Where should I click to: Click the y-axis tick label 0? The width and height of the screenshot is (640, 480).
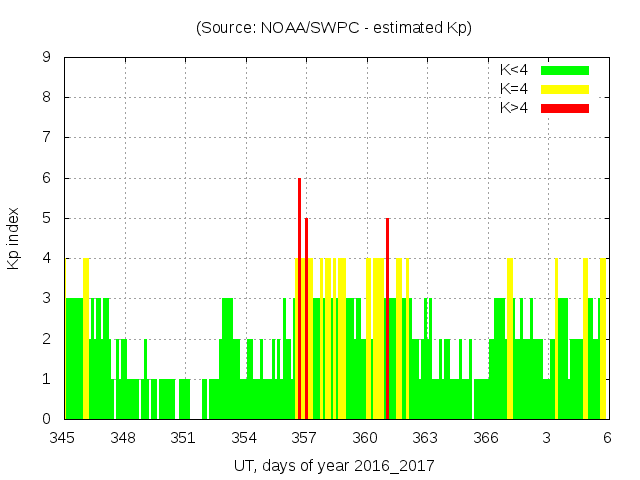pos(46,419)
